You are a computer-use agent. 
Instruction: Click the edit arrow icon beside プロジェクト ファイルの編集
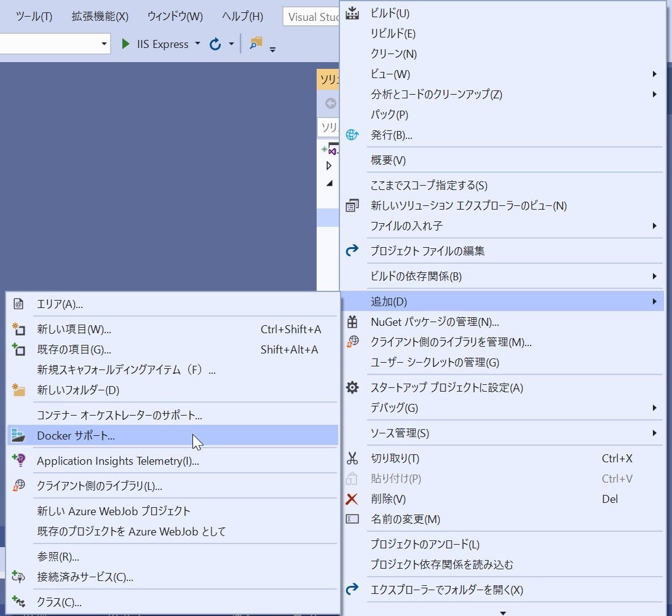tap(352, 250)
